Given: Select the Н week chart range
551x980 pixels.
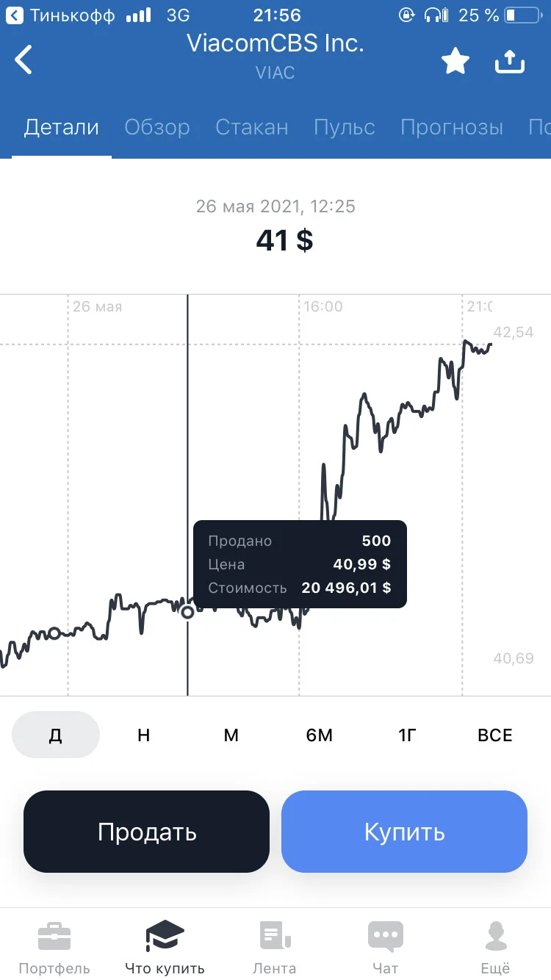Looking at the screenshot, I should click(144, 735).
